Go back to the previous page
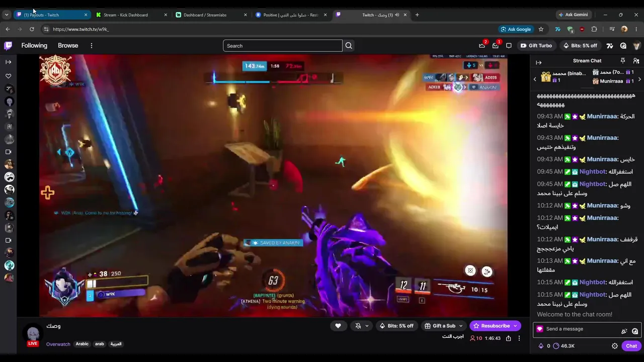The width and height of the screenshot is (644, 362). 8,29
